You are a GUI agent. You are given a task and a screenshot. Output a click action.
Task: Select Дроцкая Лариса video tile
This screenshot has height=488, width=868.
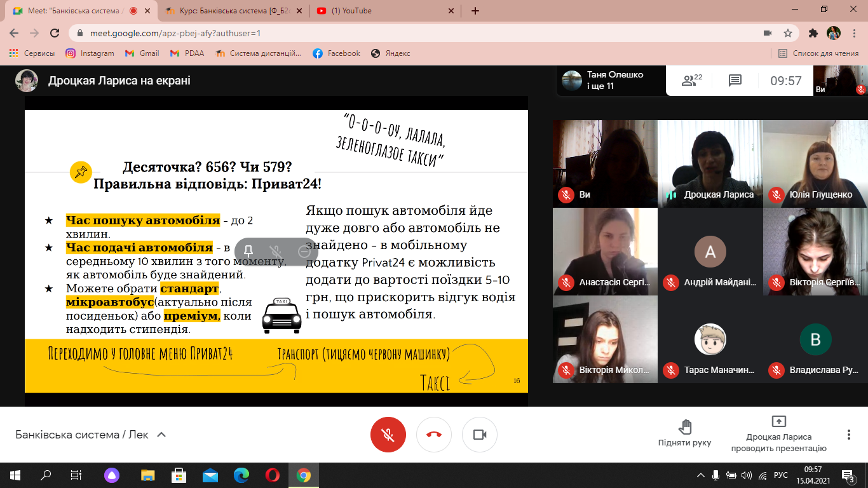tap(710, 163)
